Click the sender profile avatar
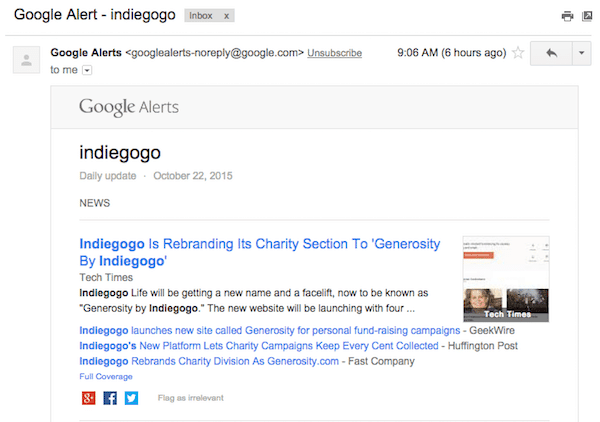Screen dimensions: 600x422 [24, 61]
